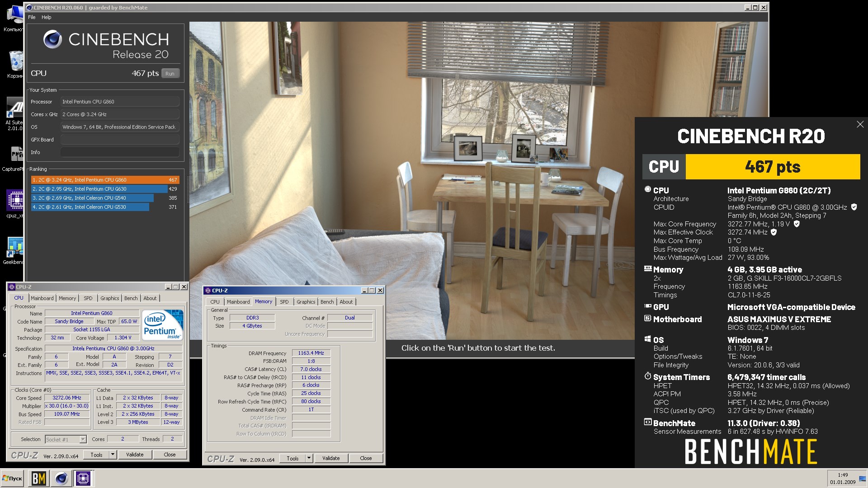Viewport: 868px width, 488px height.
Task: Open the Help menu in Cinebench
Action: (47, 17)
